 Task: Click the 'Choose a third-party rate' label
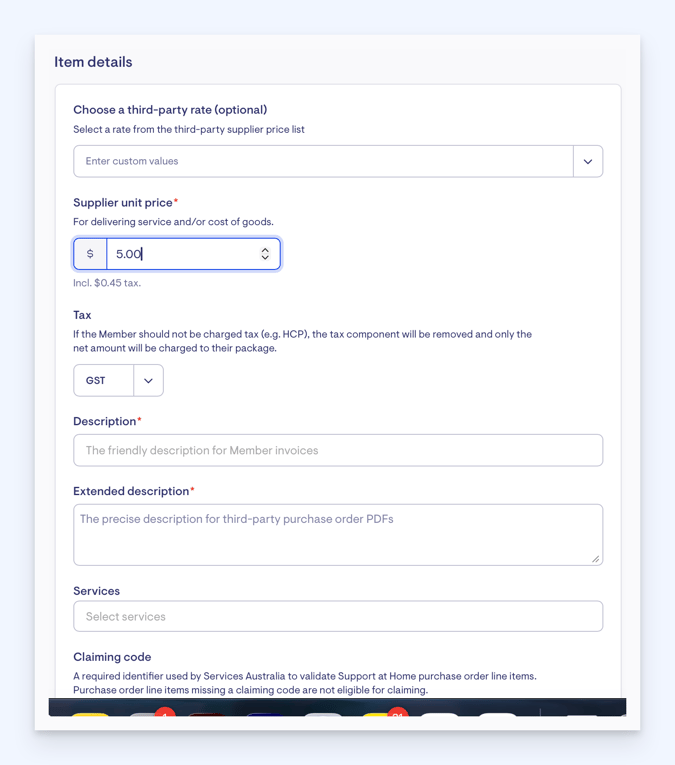tap(170, 110)
